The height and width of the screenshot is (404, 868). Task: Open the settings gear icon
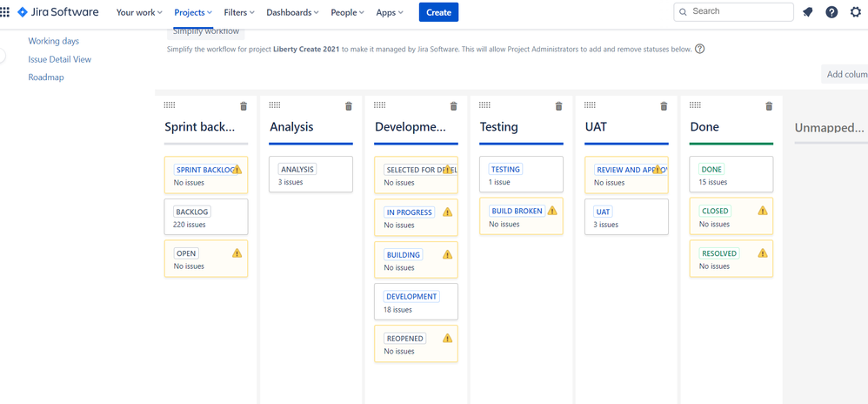click(856, 12)
